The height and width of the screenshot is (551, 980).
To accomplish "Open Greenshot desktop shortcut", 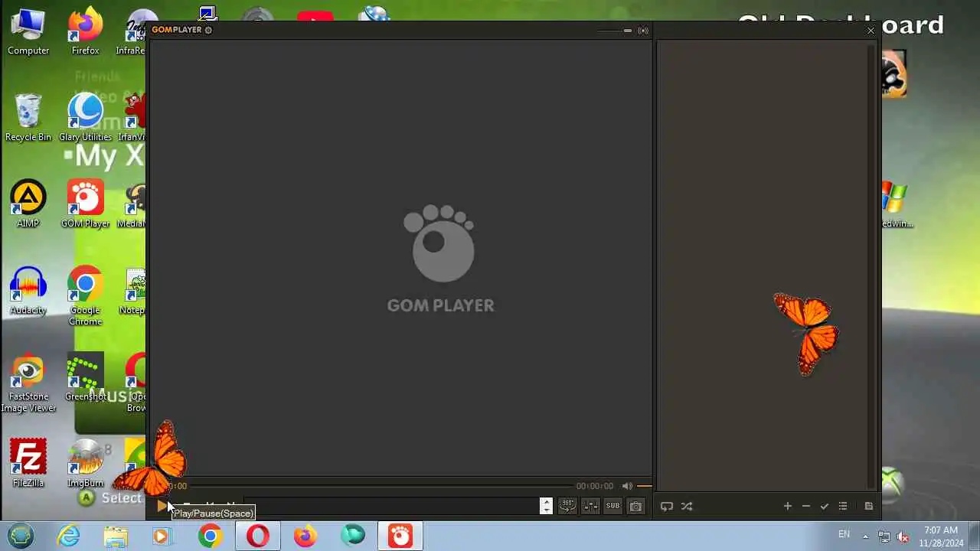I will pyautogui.click(x=85, y=378).
